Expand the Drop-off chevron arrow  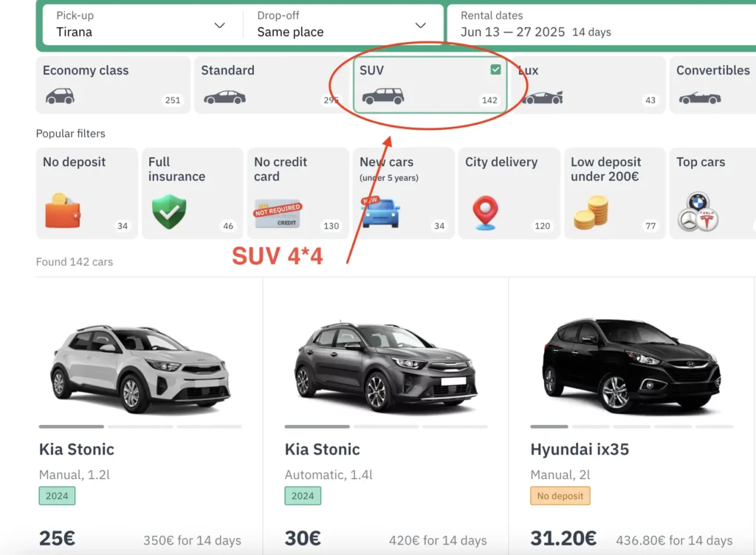(x=421, y=25)
